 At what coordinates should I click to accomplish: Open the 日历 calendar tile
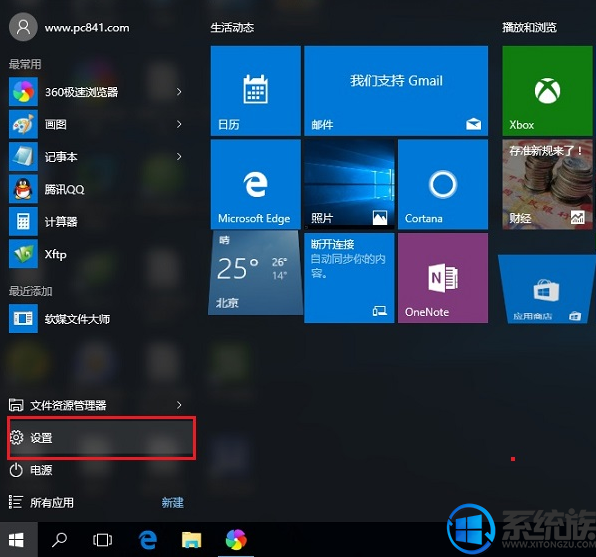(x=255, y=91)
